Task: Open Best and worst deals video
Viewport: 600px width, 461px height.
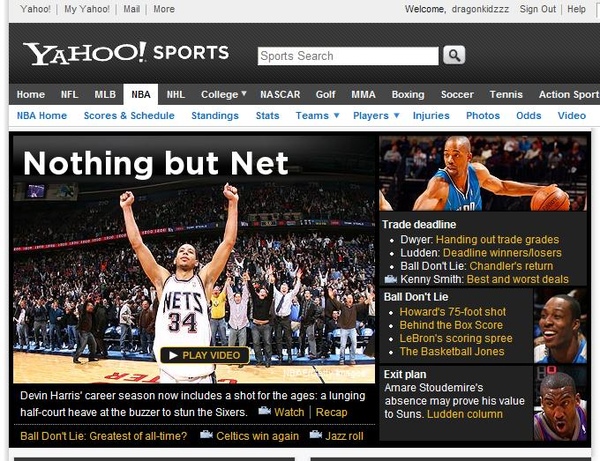Action: click(517, 279)
